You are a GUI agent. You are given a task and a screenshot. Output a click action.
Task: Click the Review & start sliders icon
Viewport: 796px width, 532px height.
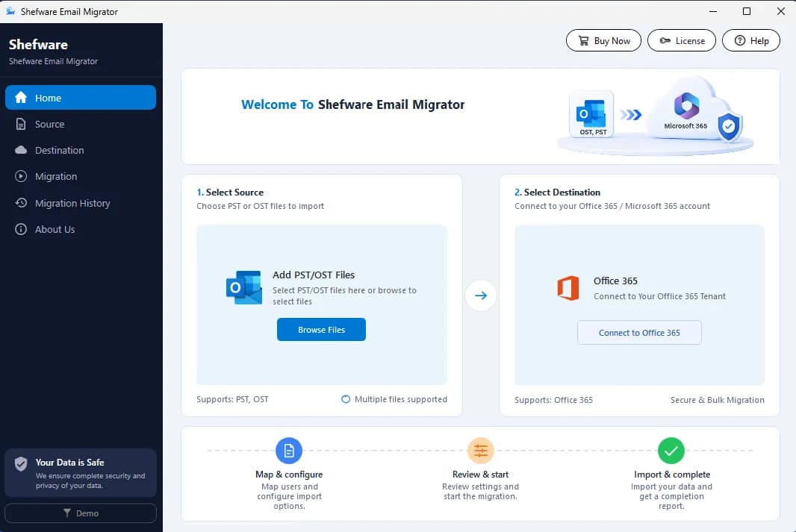480,451
